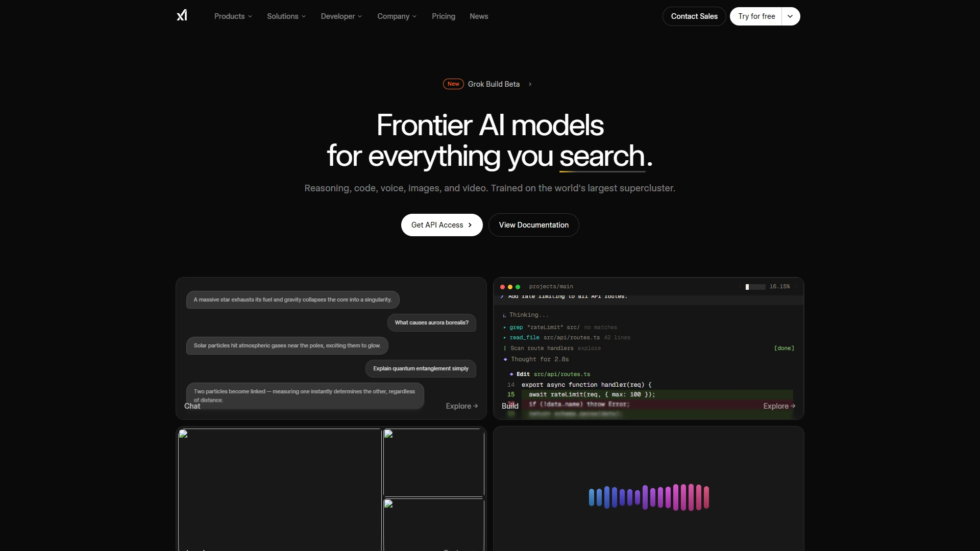The image size is (980, 551).
Task: Click the underlined word 'search' in headline
Action: [602, 156]
